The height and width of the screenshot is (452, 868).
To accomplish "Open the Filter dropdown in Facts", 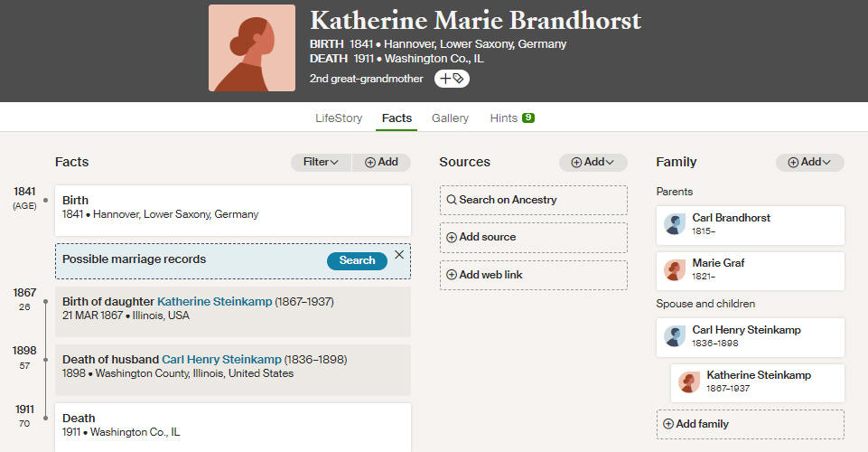I will pyautogui.click(x=321, y=163).
